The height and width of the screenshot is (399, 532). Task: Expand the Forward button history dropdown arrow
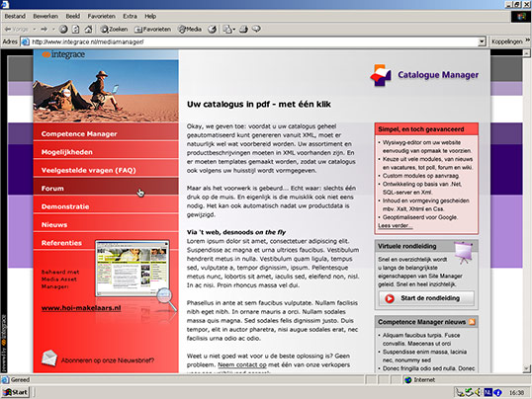coord(53,30)
